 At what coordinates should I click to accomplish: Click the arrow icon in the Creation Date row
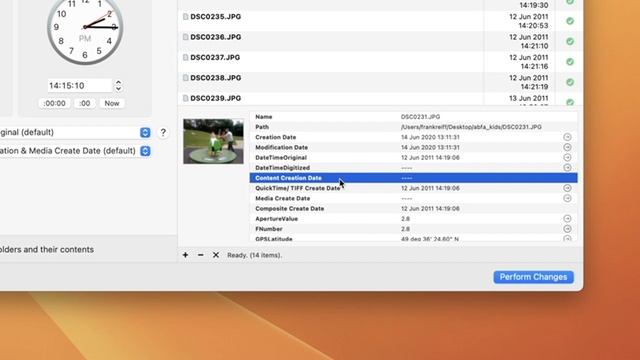click(567, 137)
